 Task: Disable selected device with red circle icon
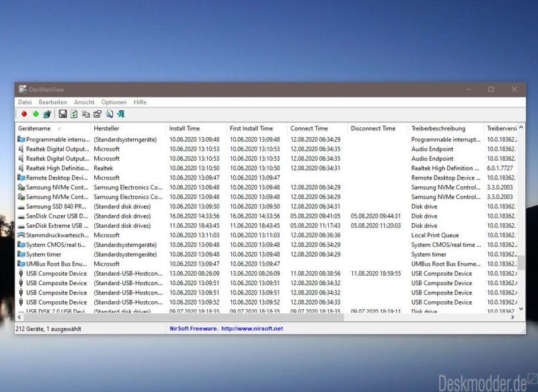[x=24, y=112]
